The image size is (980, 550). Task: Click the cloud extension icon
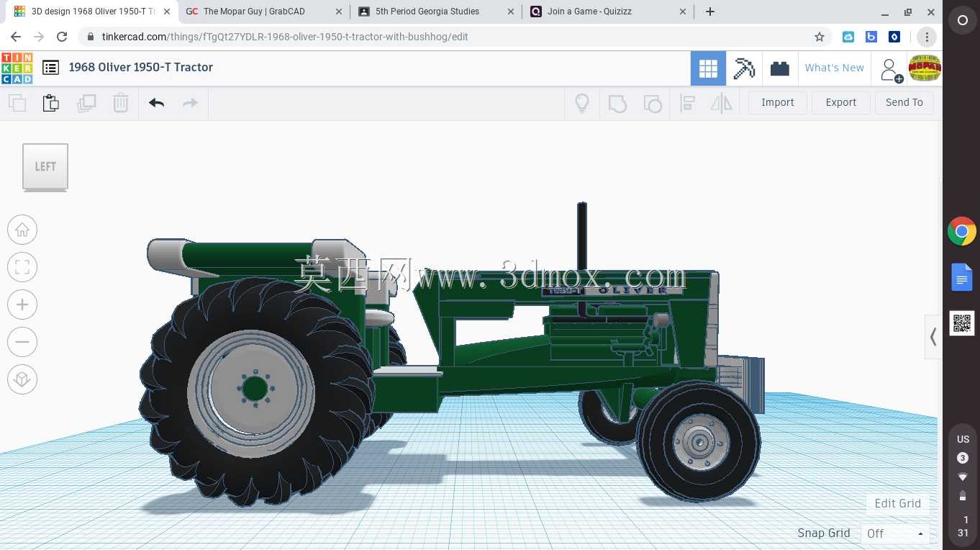pos(848,37)
